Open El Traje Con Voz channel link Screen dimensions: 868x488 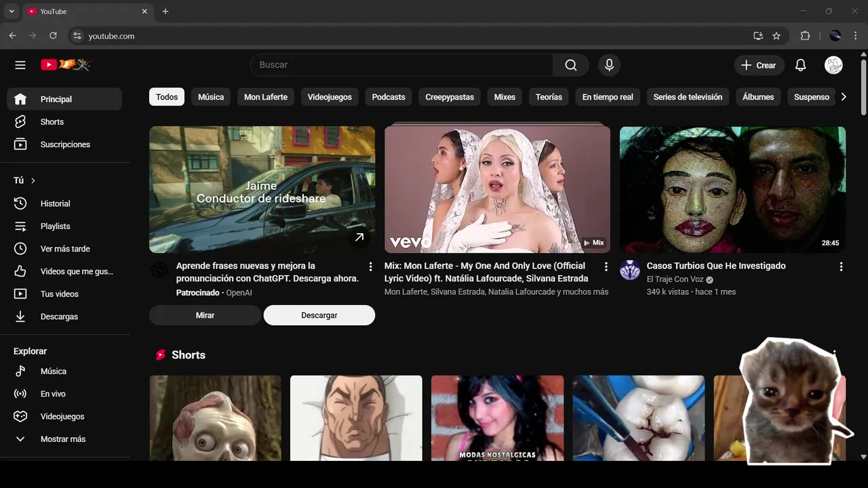coord(675,279)
